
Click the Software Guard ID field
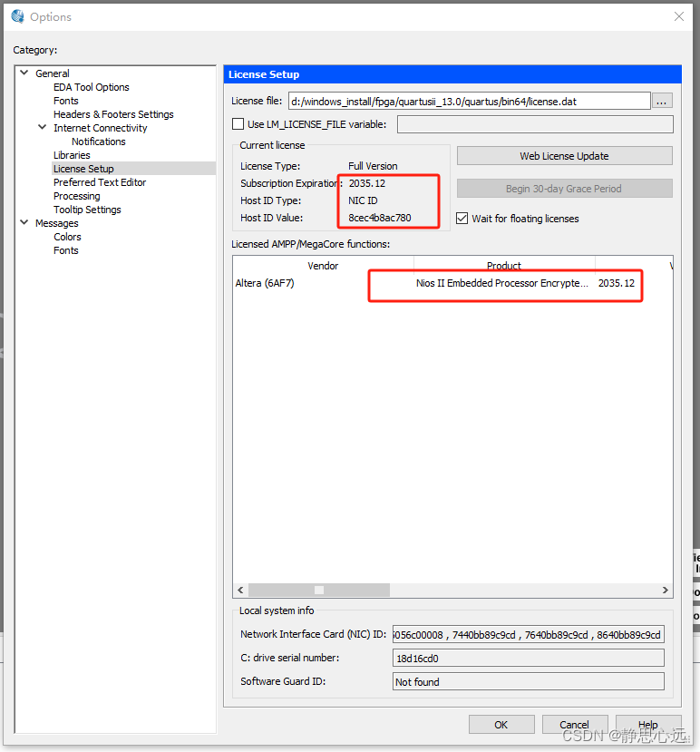529,681
